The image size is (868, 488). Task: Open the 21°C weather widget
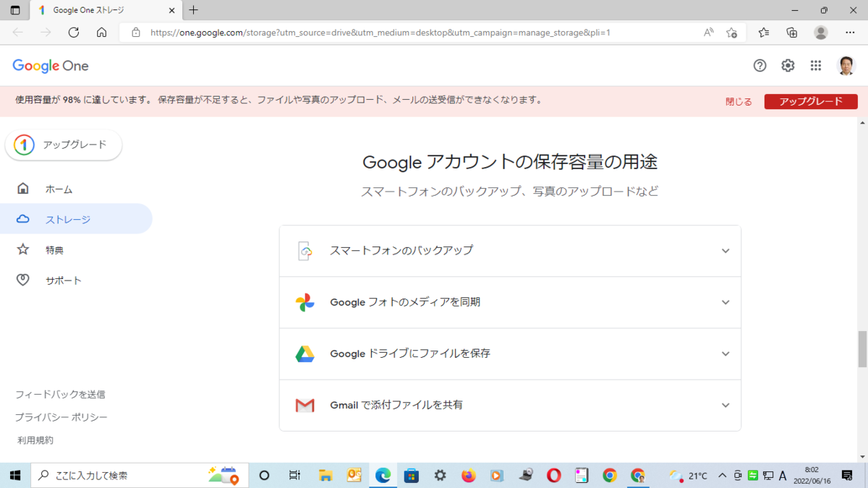(x=689, y=475)
